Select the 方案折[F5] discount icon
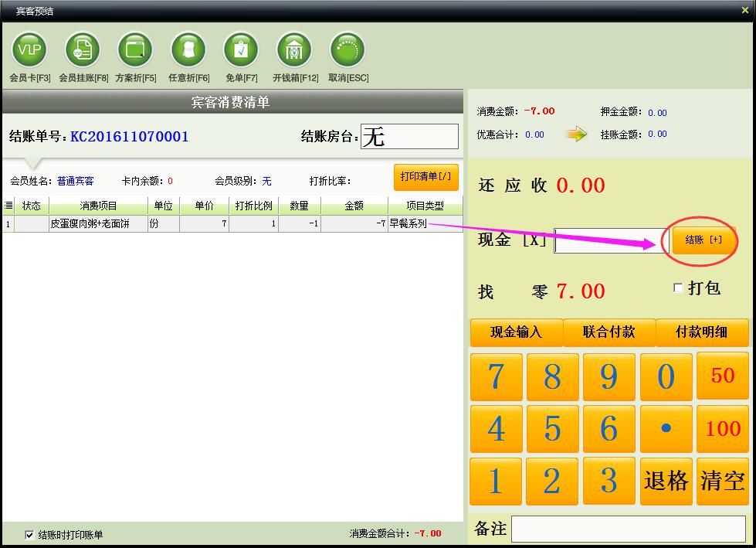This screenshot has width=756, height=548. click(x=135, y=49)
